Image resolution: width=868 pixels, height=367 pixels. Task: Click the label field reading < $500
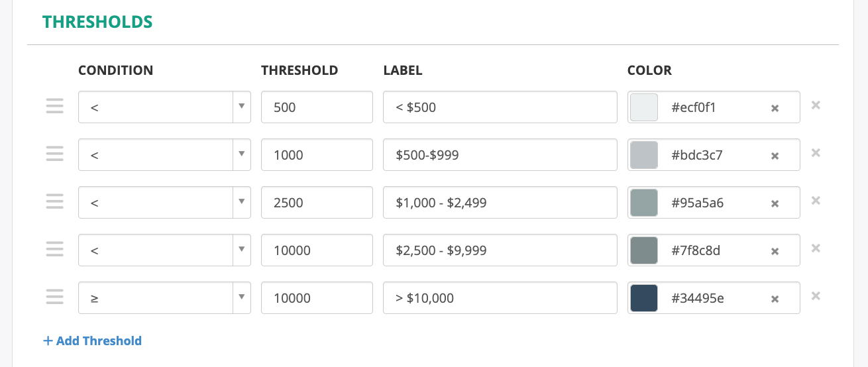[500, 107]
